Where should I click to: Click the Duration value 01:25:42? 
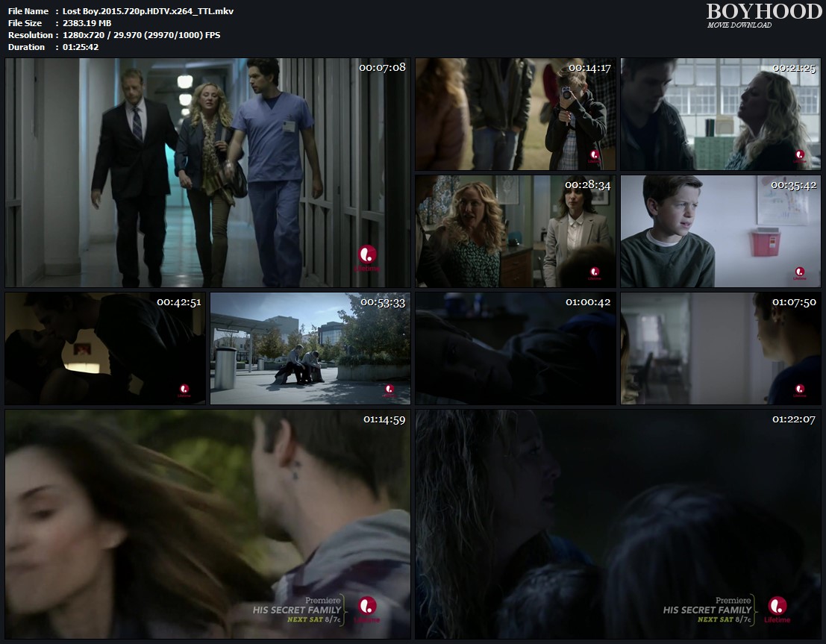pos(81,47)
